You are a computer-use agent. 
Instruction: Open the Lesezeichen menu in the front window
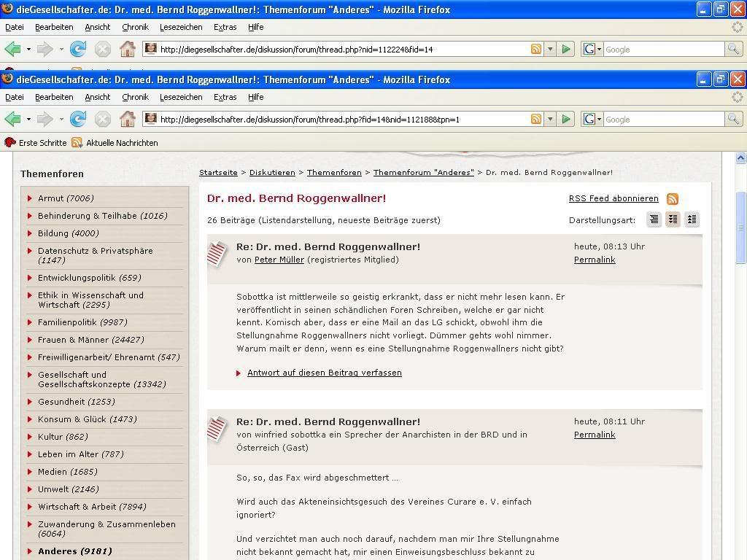pos(181,97)
